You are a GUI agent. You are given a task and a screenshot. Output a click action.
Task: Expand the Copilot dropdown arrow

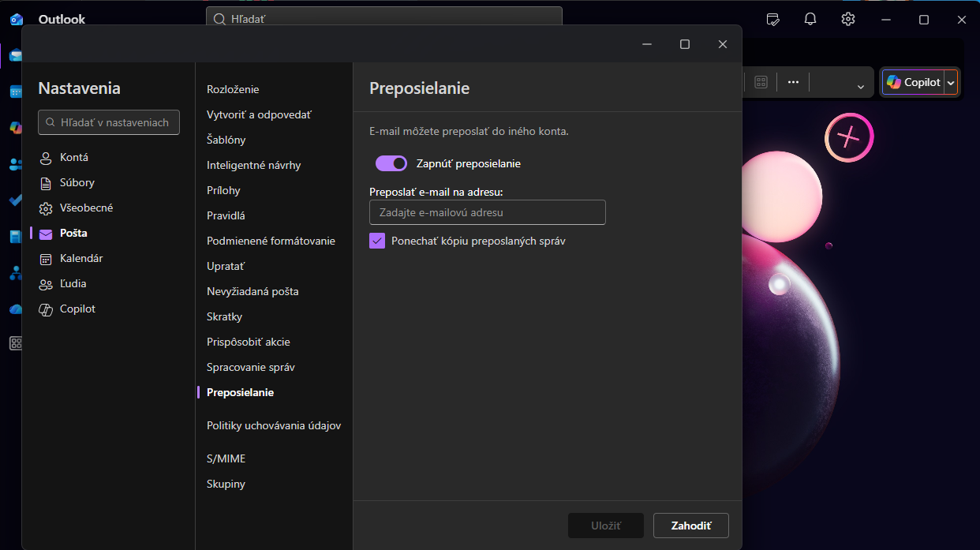click(x=951, y=83)
